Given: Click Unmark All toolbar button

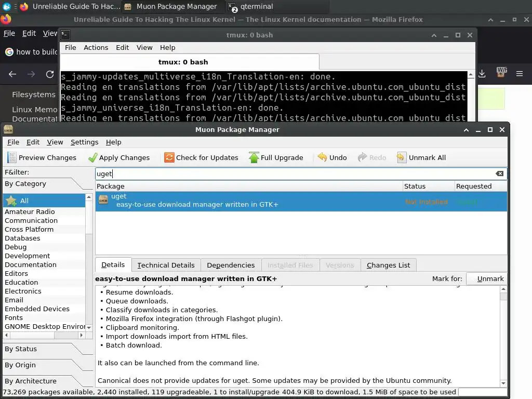Looking at the screenshot, I should 421,157.
